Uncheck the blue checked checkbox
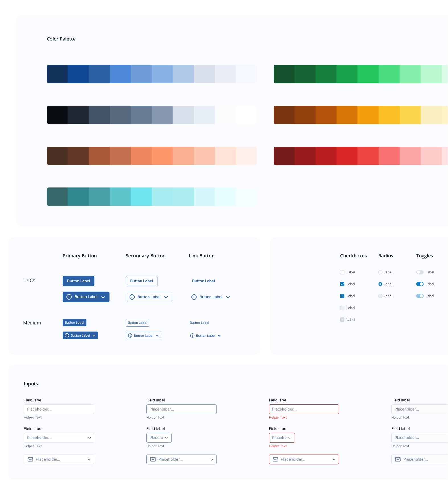 coord(342,284)
